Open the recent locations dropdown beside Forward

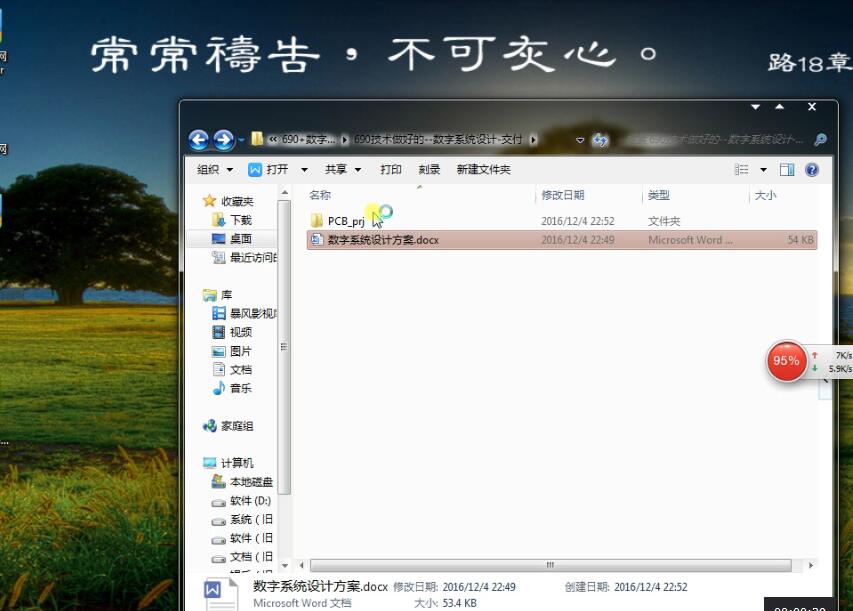(x=241, y=140)
